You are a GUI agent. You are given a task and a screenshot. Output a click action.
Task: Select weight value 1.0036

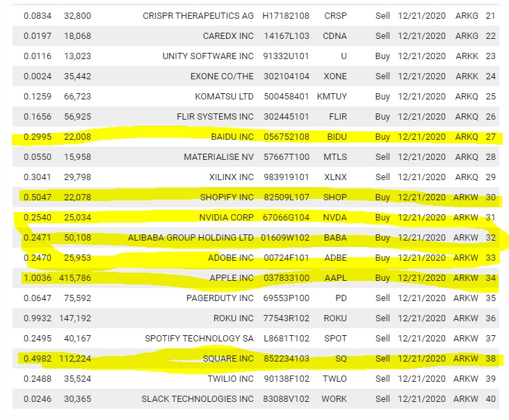point(38,278)
